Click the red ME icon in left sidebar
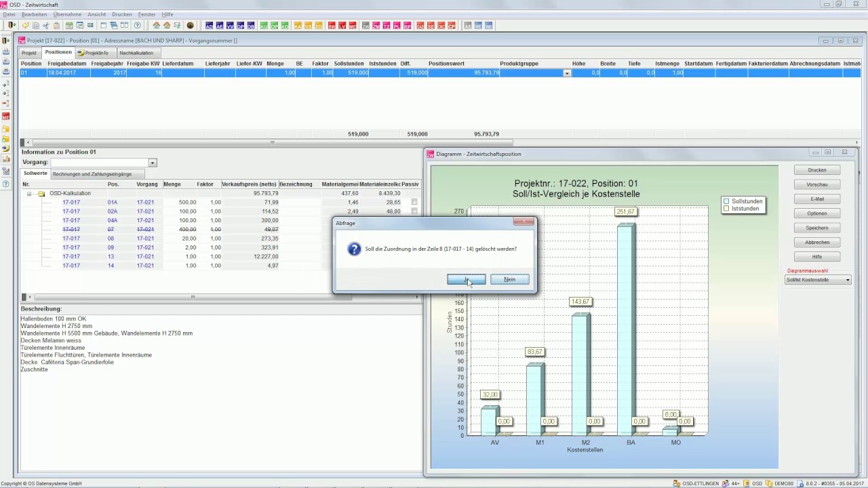The image size is (868, 488). click(x=6, y=117)
